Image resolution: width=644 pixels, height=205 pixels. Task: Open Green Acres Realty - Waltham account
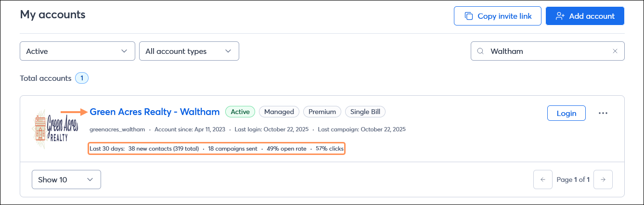point(155,112)
